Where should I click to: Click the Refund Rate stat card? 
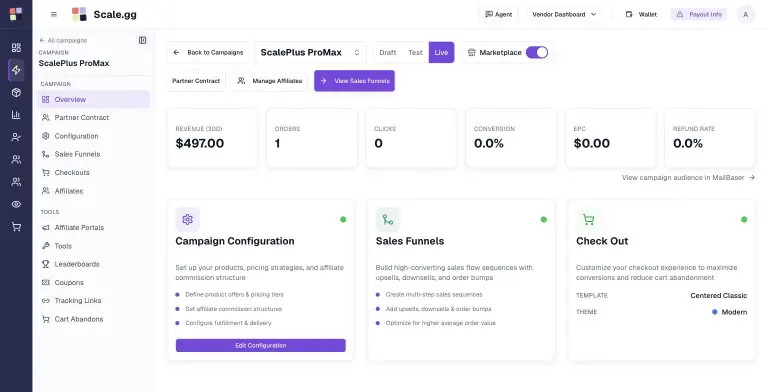click(710, 139)
